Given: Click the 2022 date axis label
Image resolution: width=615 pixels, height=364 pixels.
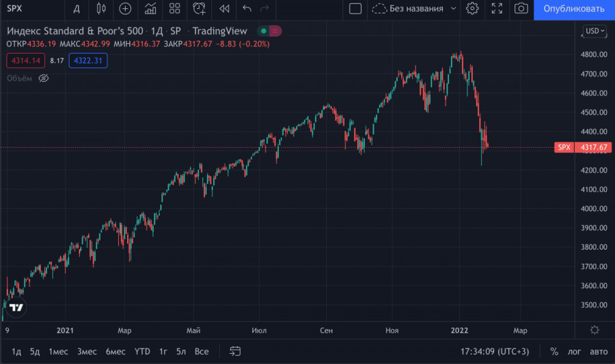Looking at the screenshot, I should pyautogui.click(x=459, y=331).
